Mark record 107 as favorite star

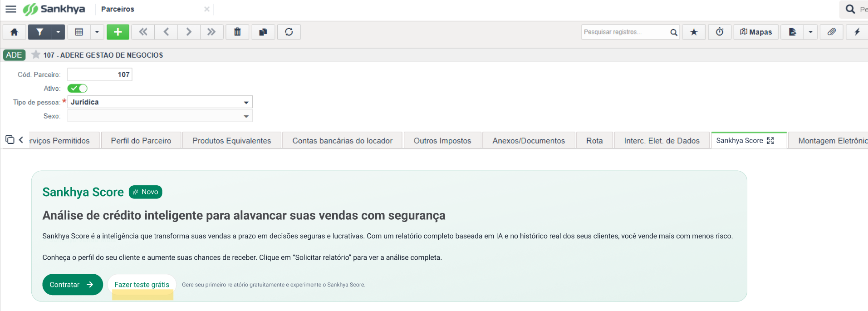coord(36,54)
